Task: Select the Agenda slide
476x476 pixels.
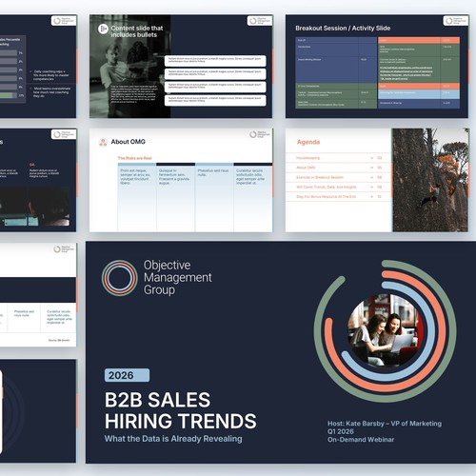Action: [x=377, y=180]
